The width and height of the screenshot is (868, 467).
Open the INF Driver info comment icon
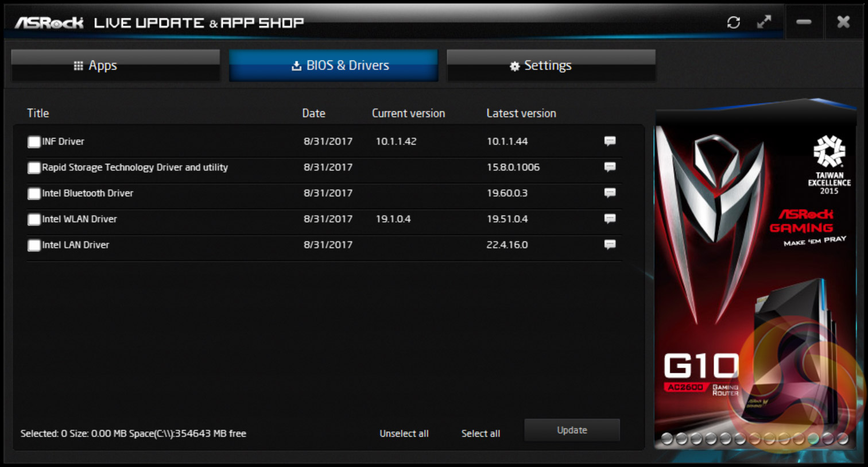610,141
